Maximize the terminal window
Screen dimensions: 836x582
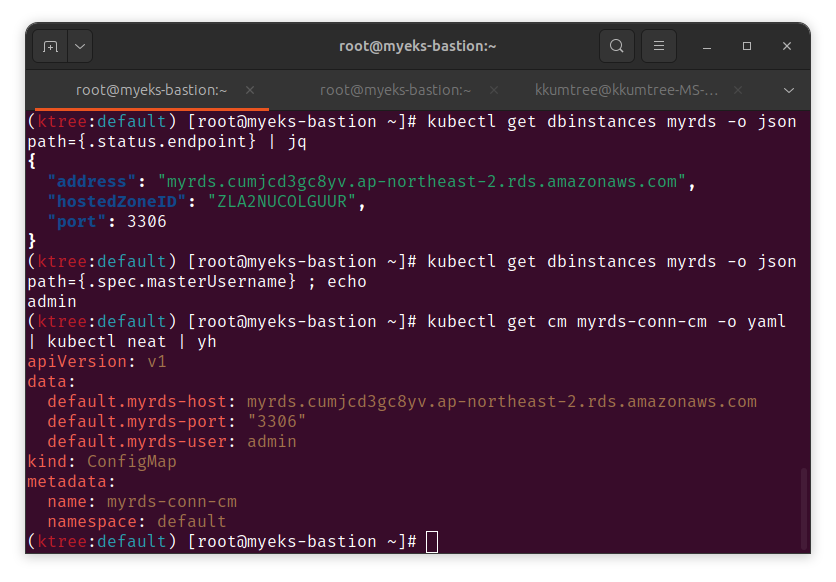click(747, 46)
